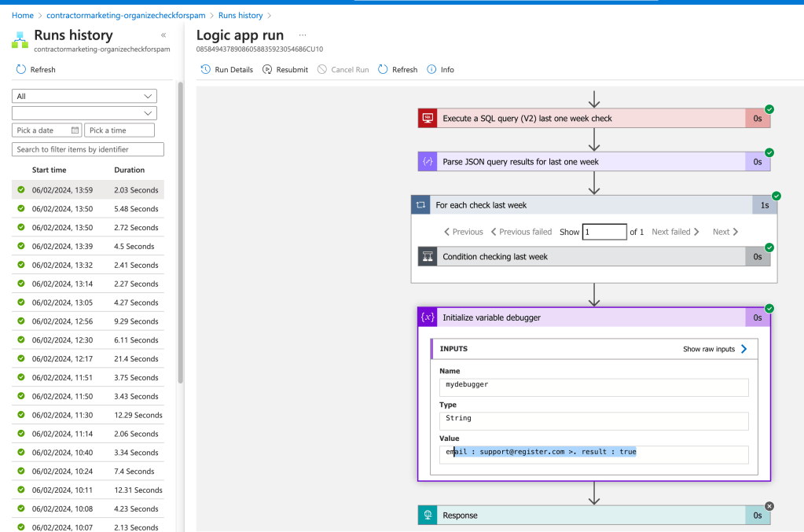The image size is (804, 532).
Task: Go to Next loop iteration
Action: [x=725, y=232]
